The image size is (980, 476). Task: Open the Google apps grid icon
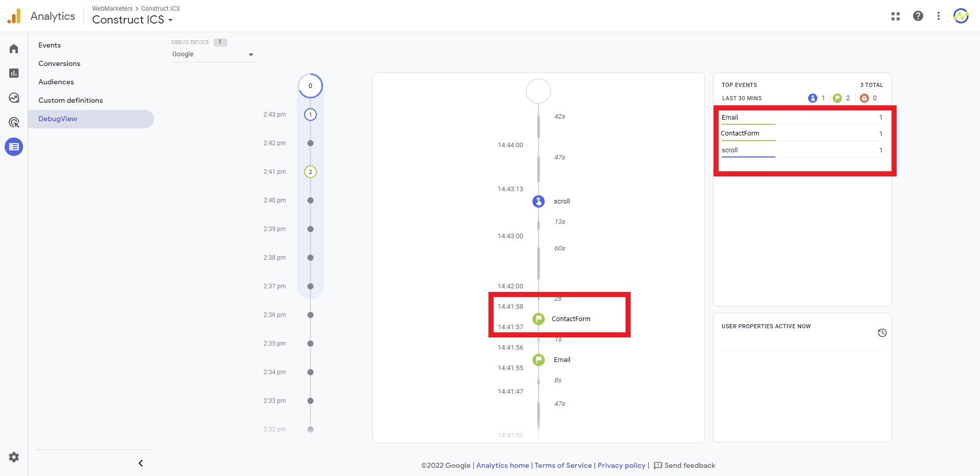tap(895, 16)
